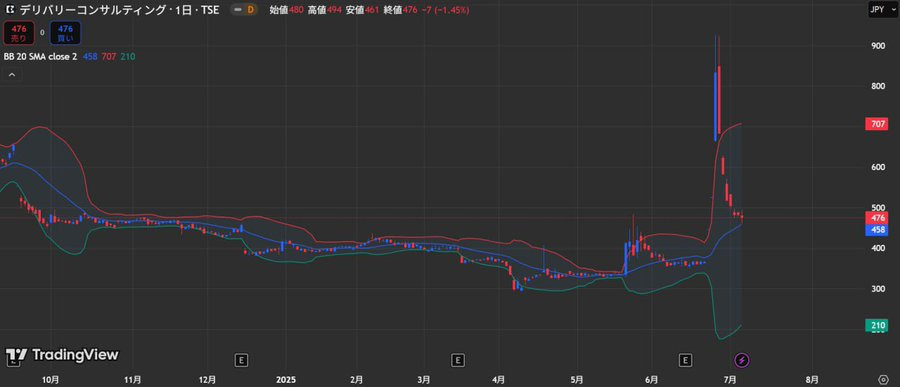
Task: Click the 2025 label on time axis
Action: (285, 380)
